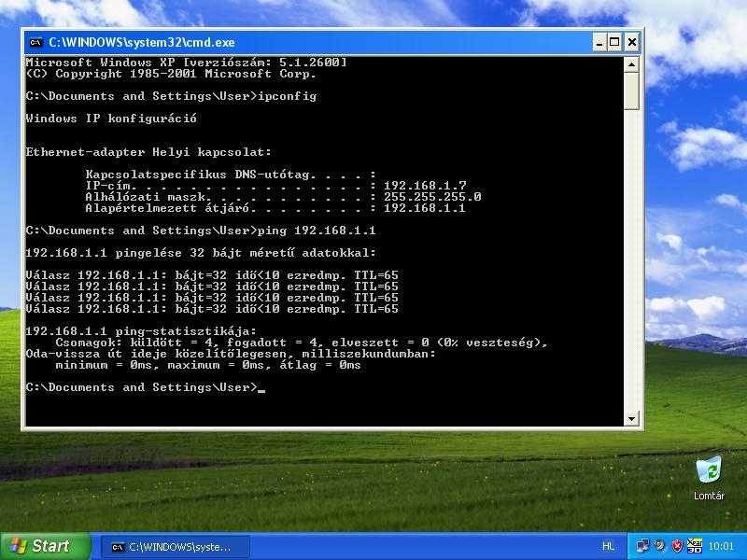
Task: Click the speaker audio tray icon
Action: tap(660, 546)
